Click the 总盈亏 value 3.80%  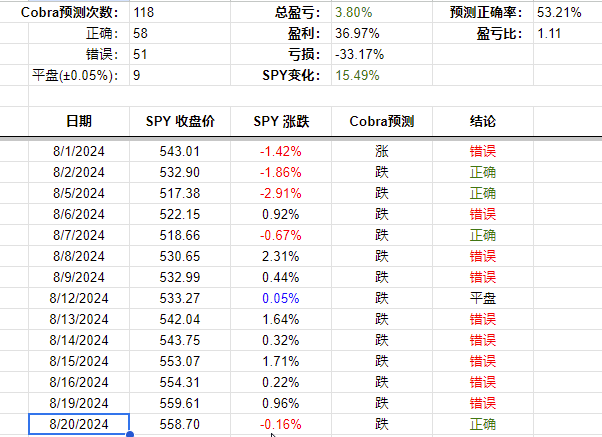382,12
